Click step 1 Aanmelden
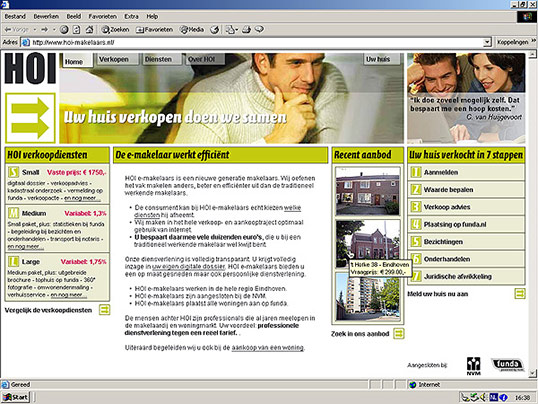538x404 pixels. click(x=466, y=172)
